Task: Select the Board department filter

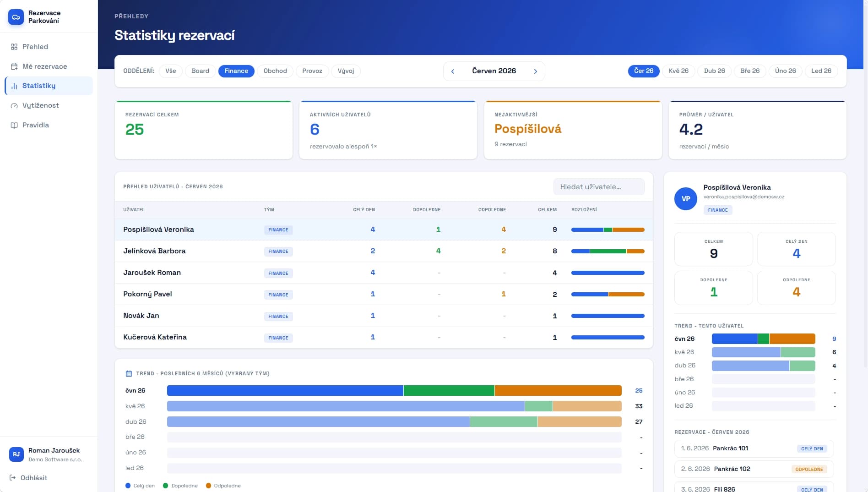Action: pyautogui.click(x=201, y=71)
